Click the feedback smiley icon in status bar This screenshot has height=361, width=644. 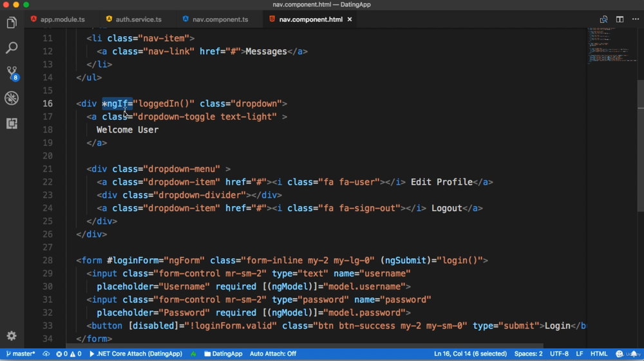pos(620,354)
